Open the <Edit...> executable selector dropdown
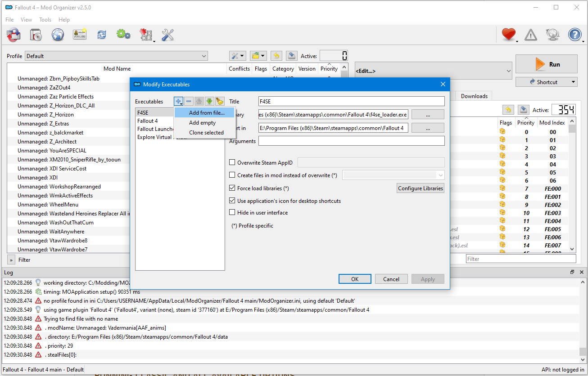588x376 pixels. [434, 71]
